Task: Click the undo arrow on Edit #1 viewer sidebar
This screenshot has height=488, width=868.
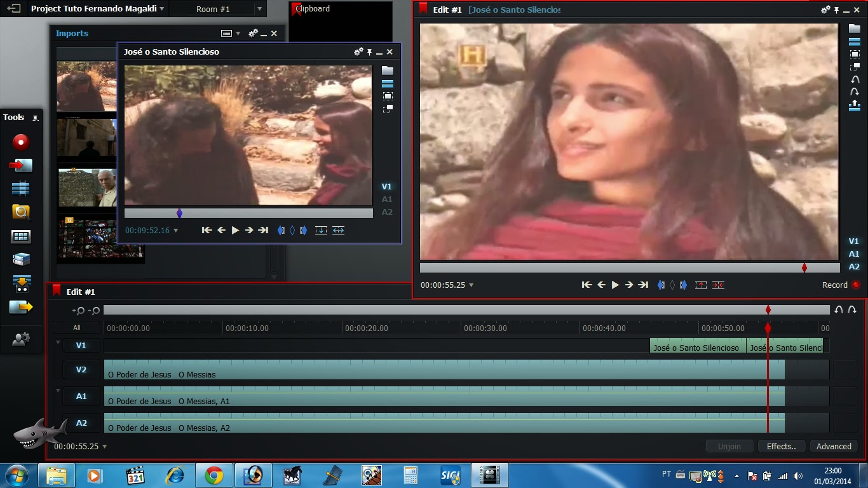Action: [855, 80]
